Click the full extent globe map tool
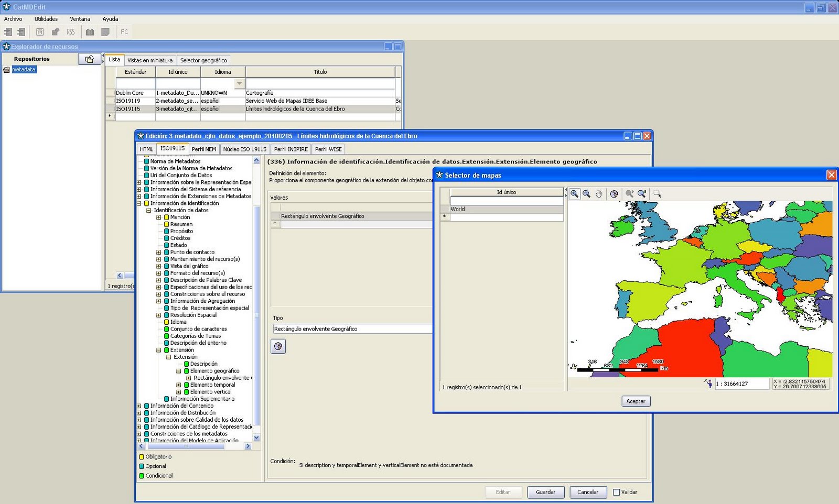Viewport: 839px width, 504px height. tap(614, 194)
